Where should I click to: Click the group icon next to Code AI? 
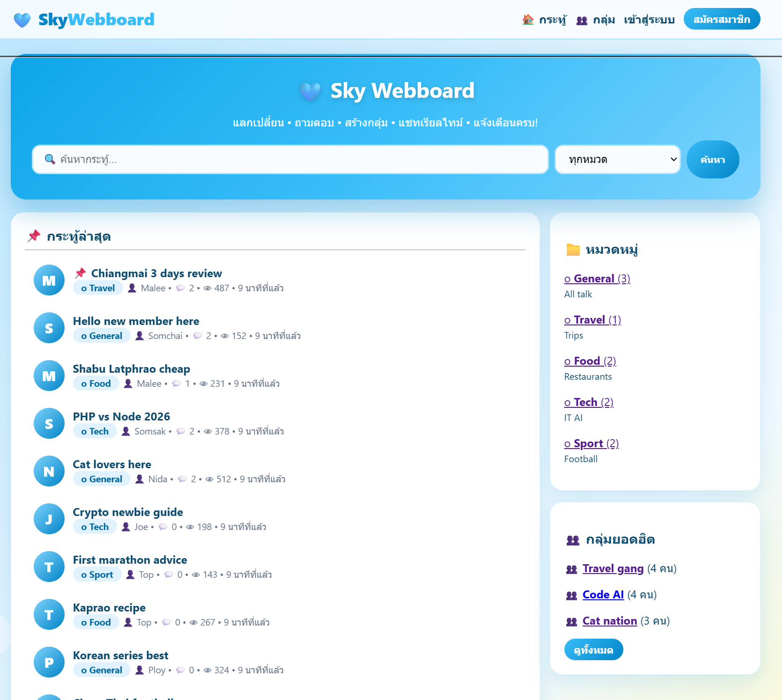pos(571,596)
